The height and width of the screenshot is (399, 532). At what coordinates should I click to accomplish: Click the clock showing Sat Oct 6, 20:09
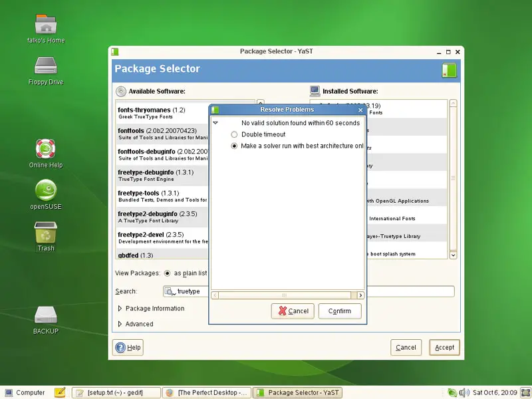[x=495, y=392]
